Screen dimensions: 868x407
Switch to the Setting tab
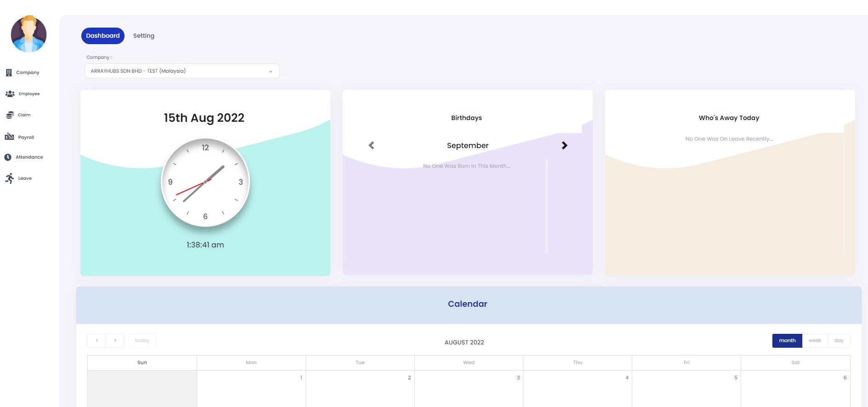click(x=144, y=36)
